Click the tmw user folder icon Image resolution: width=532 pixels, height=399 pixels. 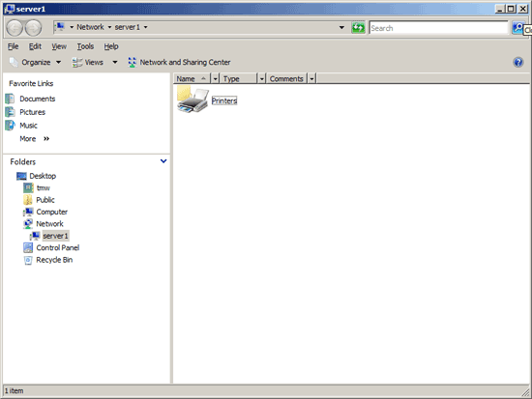pos(28,187)
